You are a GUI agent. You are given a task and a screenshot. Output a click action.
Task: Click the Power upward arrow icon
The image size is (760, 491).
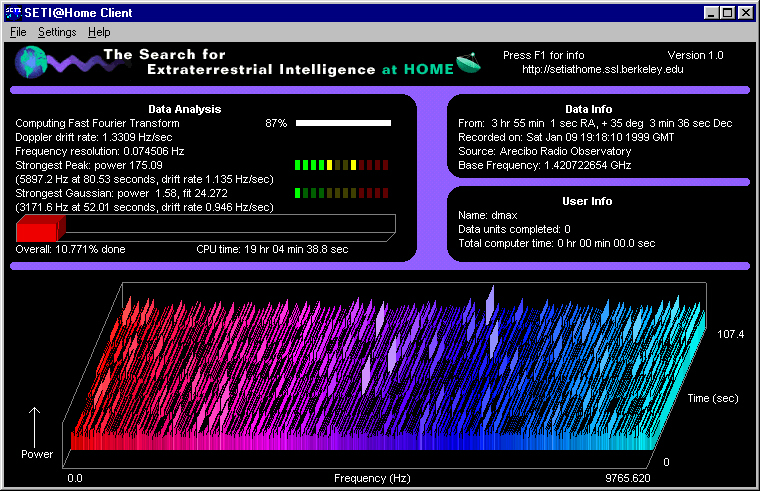[x=34, y=425]
